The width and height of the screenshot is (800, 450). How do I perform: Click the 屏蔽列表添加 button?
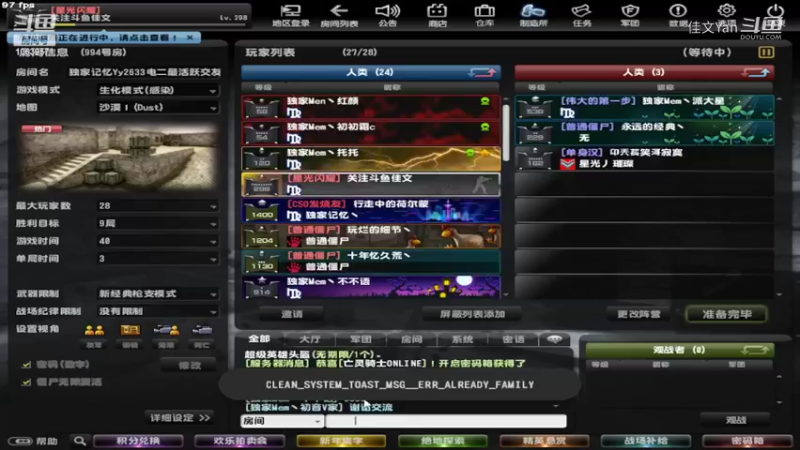click(472, 314)
